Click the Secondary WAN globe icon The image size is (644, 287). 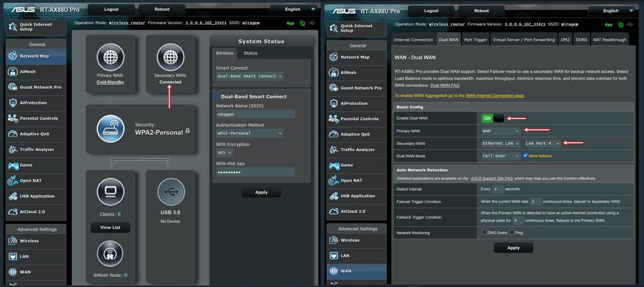[x=170, y=57]
